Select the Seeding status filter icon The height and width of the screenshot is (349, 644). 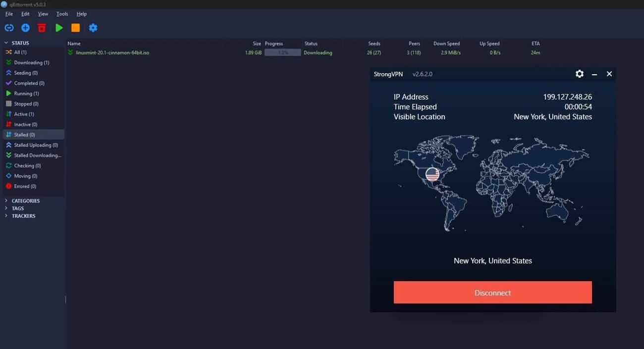[9, 73]
